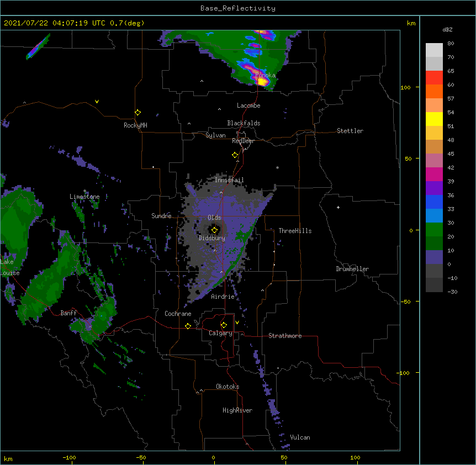This screenshot has width=476, height=465.
Task: Select the blue 36 dBZ legend swatch
Action: coord(434,202)
